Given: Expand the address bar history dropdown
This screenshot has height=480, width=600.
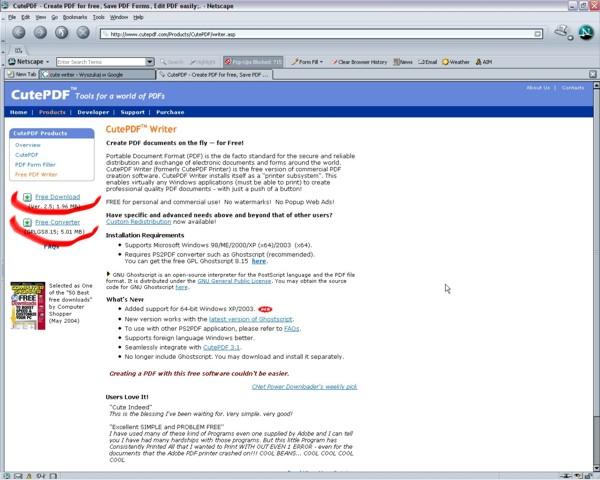Looking at the screenshot, I should pyautogui.click(x=538, y=34).
